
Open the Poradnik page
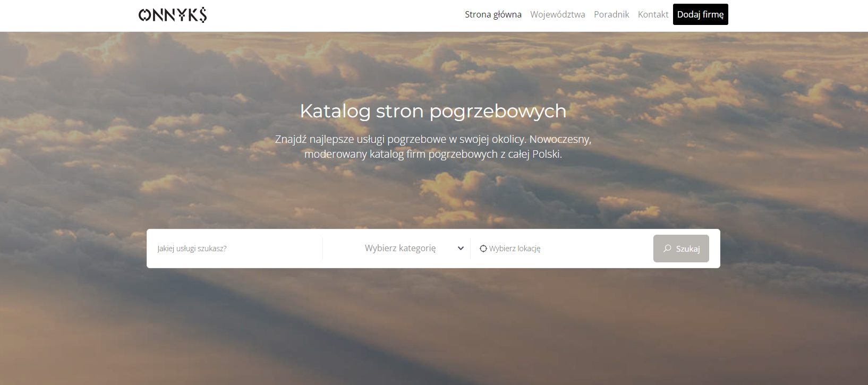611,14
